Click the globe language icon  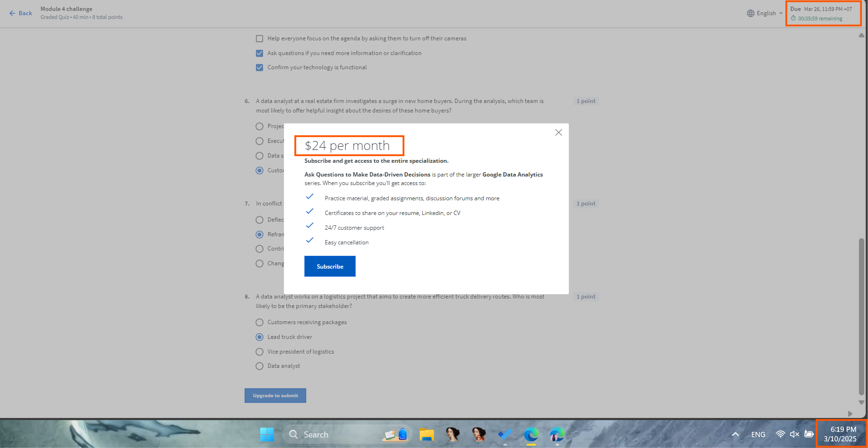point(751,13)
